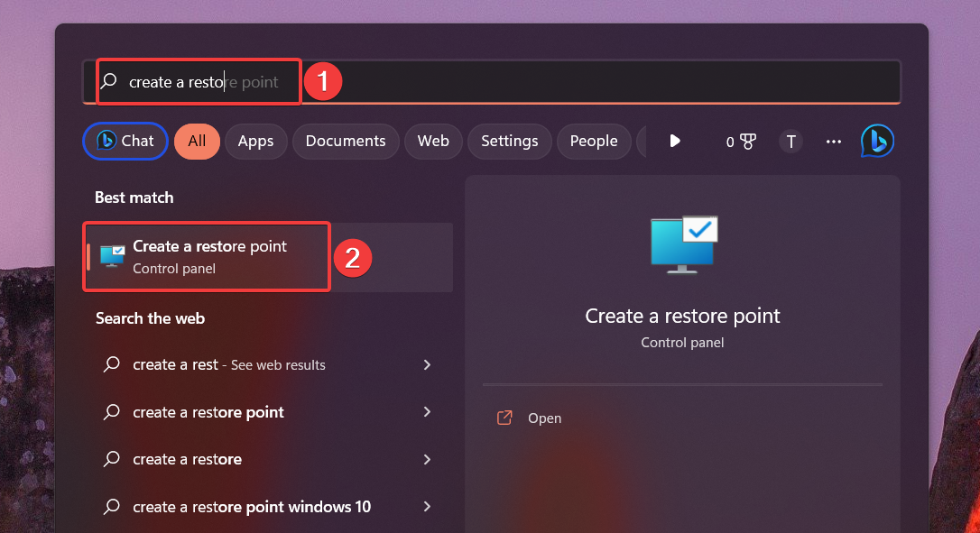
Task: Click the play button near Rewards
Action: click(x=675, y=141)
